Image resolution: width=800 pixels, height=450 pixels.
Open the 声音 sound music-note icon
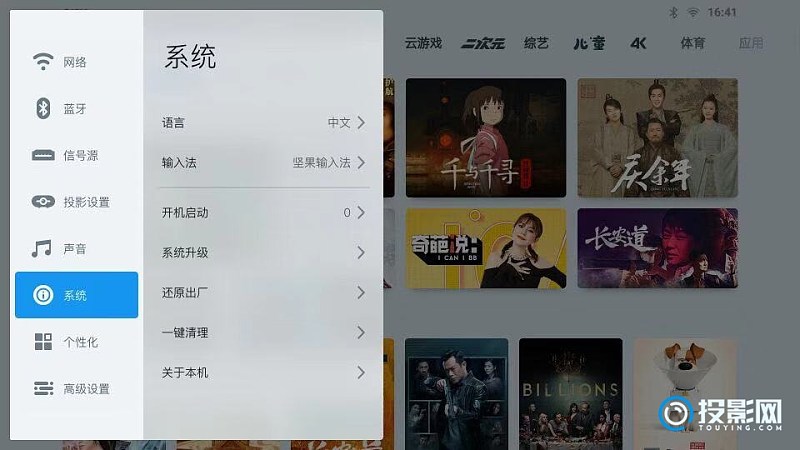click(42, 249)
